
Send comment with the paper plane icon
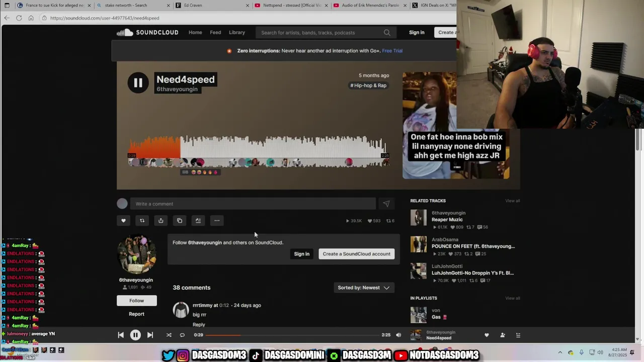(386, 204)
